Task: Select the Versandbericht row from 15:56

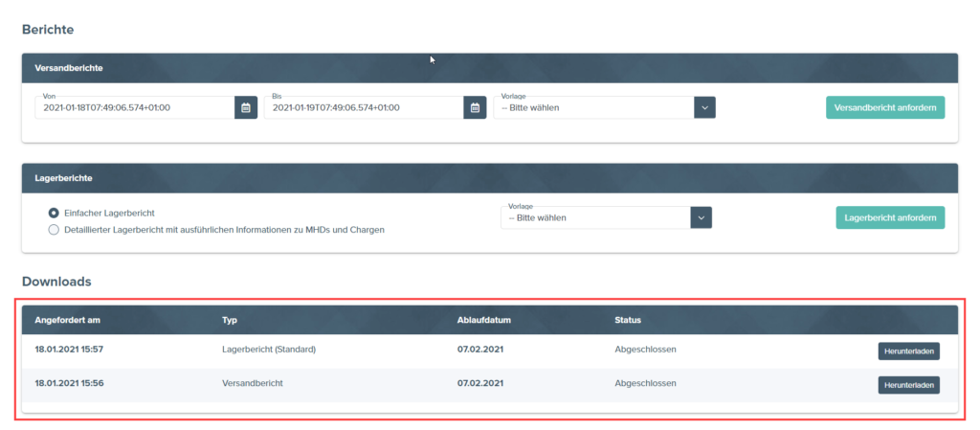Action: (x=383, y=383)
